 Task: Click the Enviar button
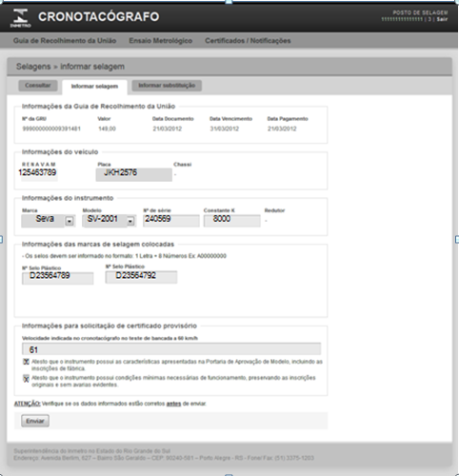[x=35, y=421]
